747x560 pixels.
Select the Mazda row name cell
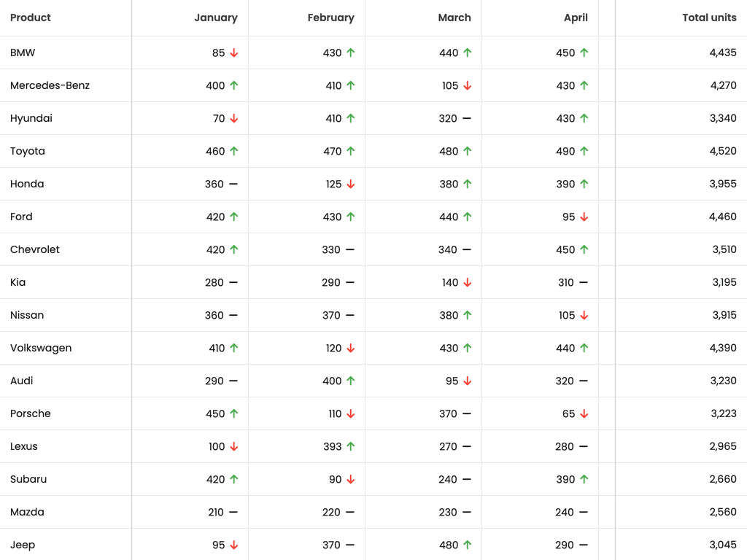pyautogui.click(x=27, y=512)
